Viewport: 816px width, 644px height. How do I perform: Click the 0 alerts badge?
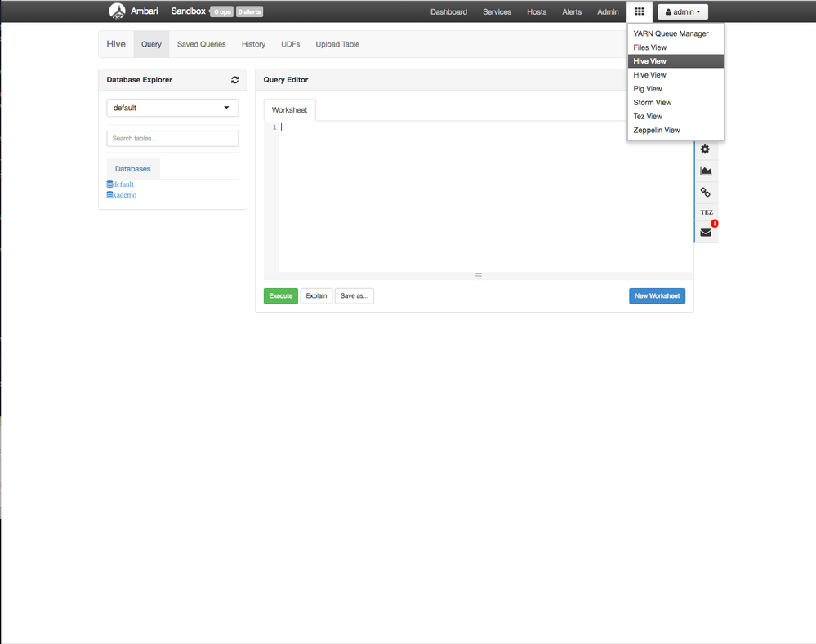tap(250, 11)
